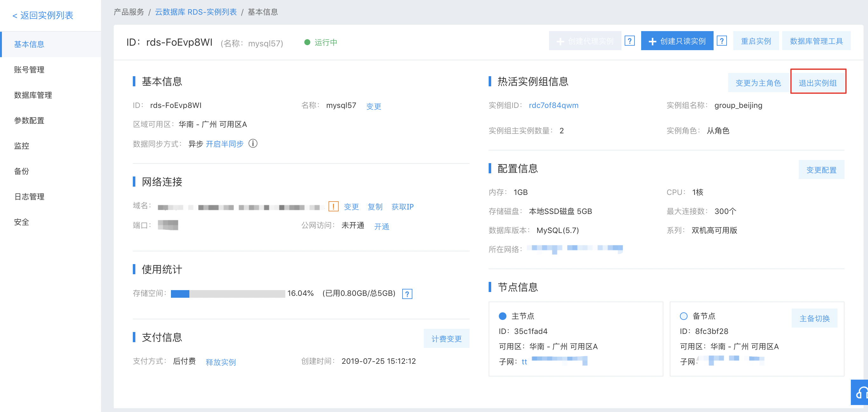This screenshot has width=868, height=412.
Task: Click storage space help question icon
Action: tap(407, 294)
